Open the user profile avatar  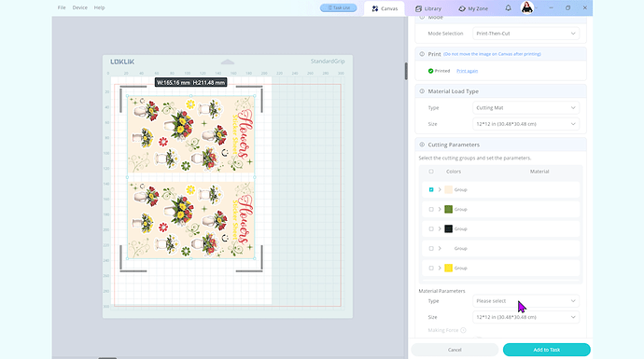[527, 7]
